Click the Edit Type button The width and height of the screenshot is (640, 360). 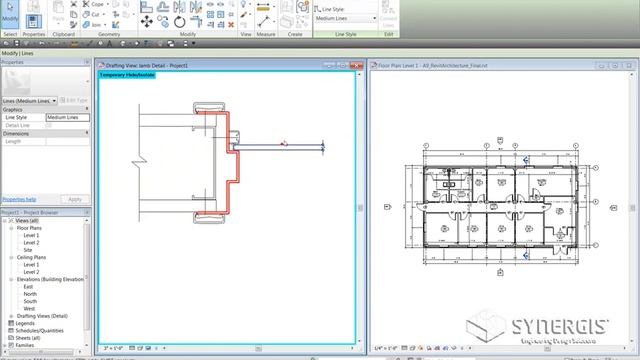74,100
